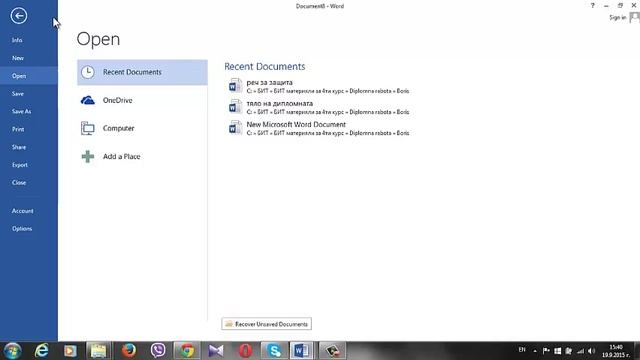640x360 pixels.
Task: Open Word Options
Action: click(22, 229)
